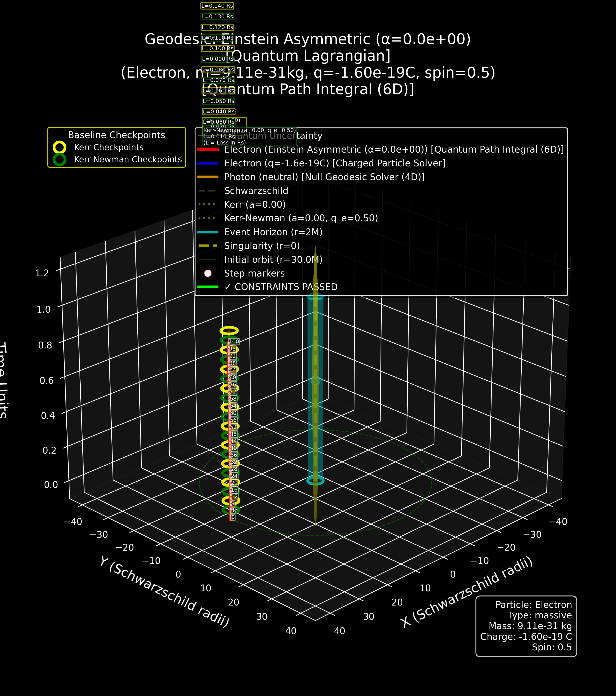Click the 1.0 tick on the time axis
The height and width of the screenshot is (696, 616).
point(43,309)
